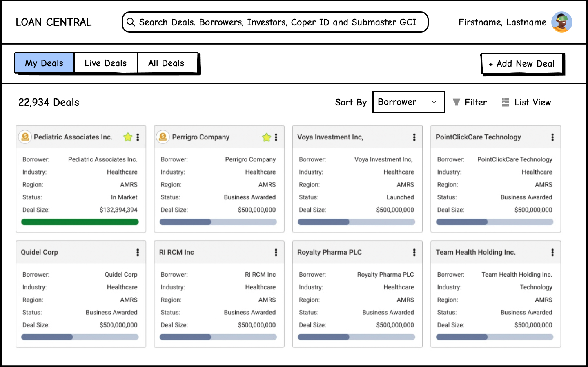Click Perrigro Company coin badge icon
This screenshot has width=588, height=367.
[x=163, y=137]
